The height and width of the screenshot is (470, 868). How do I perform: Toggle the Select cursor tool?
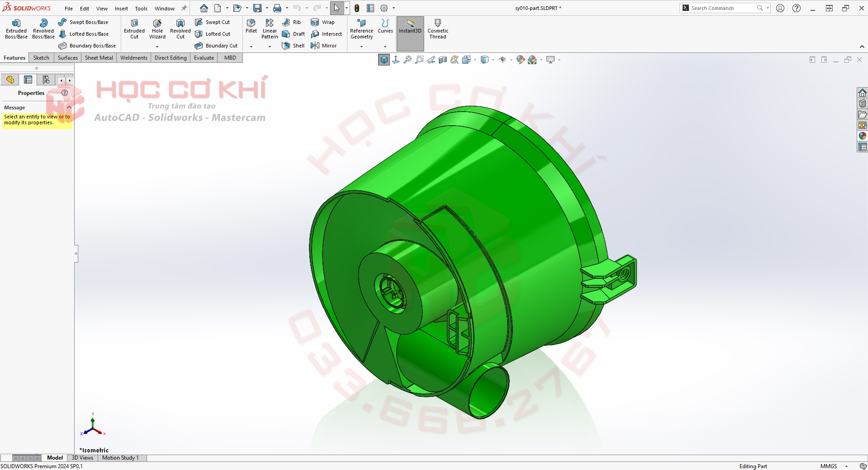point(337,8)
